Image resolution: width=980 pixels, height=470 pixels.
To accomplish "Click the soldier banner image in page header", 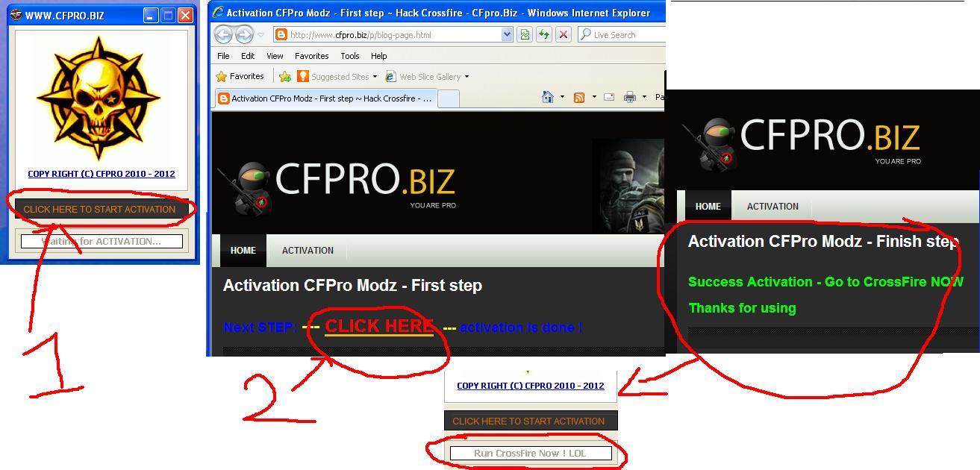I will point(628,186).
